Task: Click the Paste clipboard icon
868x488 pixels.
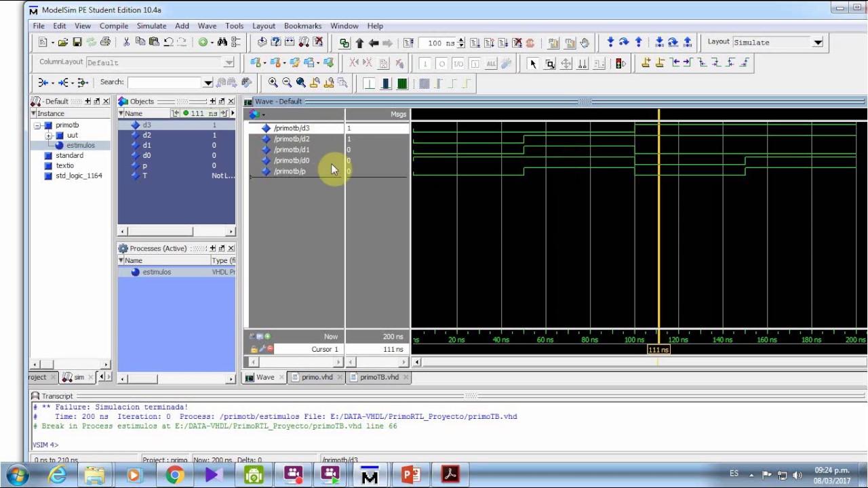Action: (154, 43)
